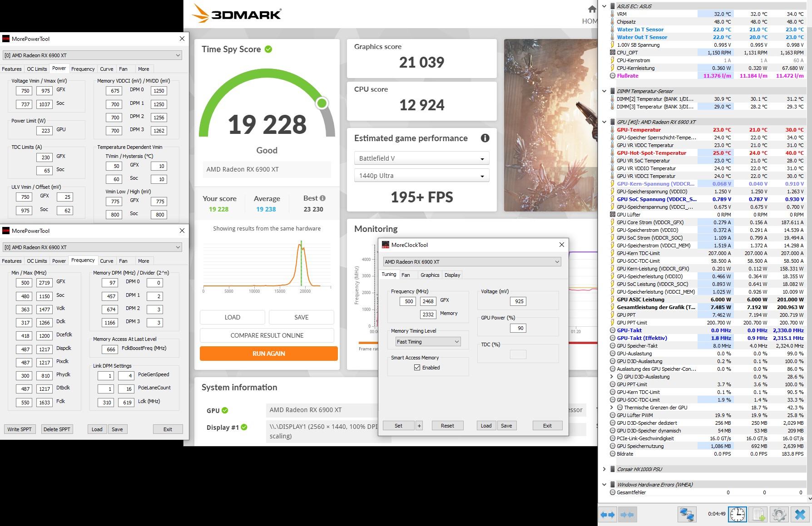Open Features tab in lower MorePowerTool
Viewport: 812px width, 526px height.
click(12, 261)
